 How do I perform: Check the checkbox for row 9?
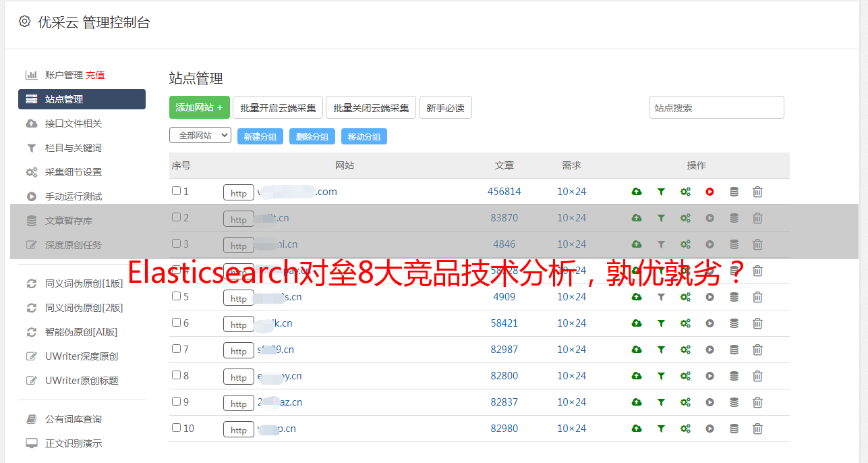pyautogui.click(x=176, y=402)
